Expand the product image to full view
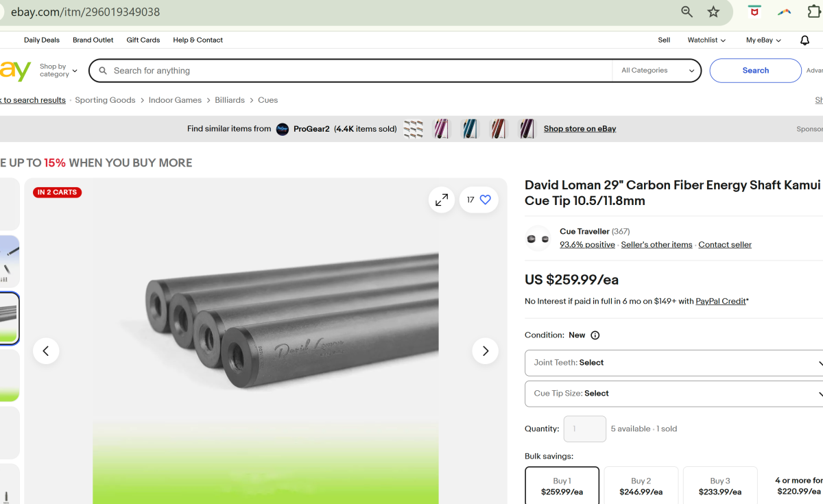823x504 pixels. pyautogui.click(x=442, y=200)
